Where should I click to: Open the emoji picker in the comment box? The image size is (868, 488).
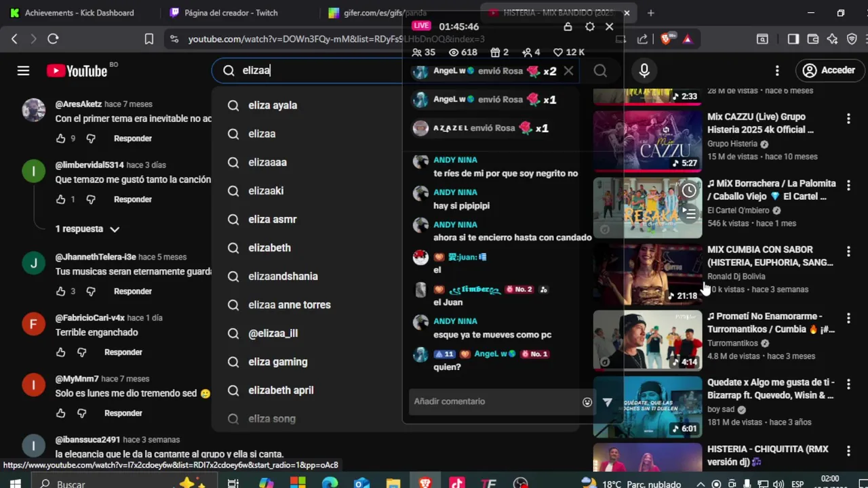(x=587, y=402)
